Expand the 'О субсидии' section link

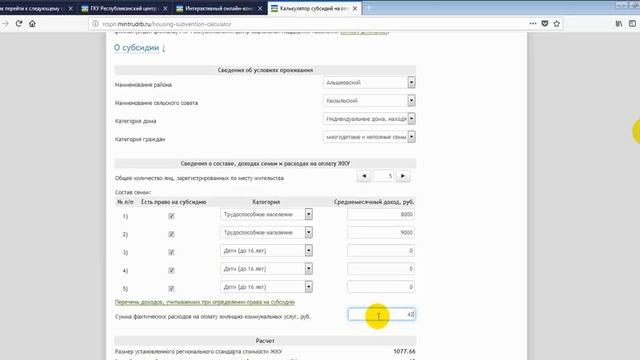coord(137,48)
